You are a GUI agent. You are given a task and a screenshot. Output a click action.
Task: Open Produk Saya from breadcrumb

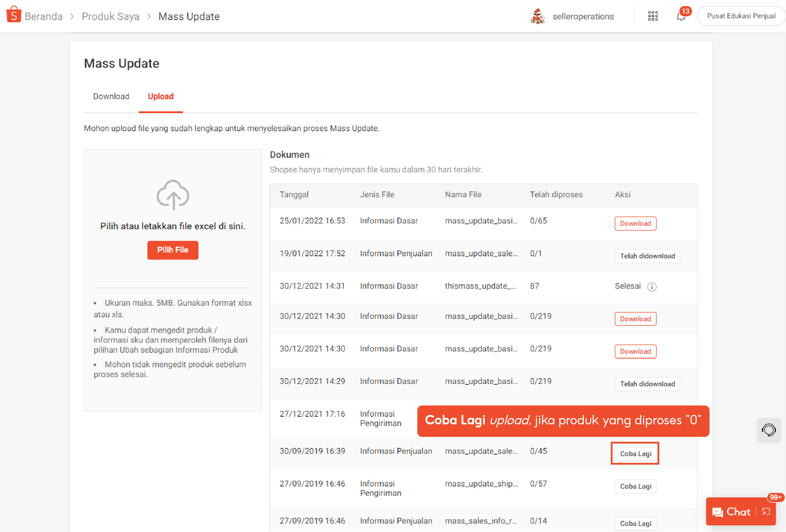click(x=110, y=16)
